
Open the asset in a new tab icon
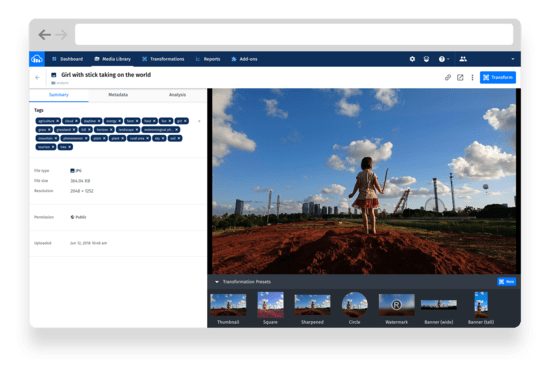(x=460, y=77)
